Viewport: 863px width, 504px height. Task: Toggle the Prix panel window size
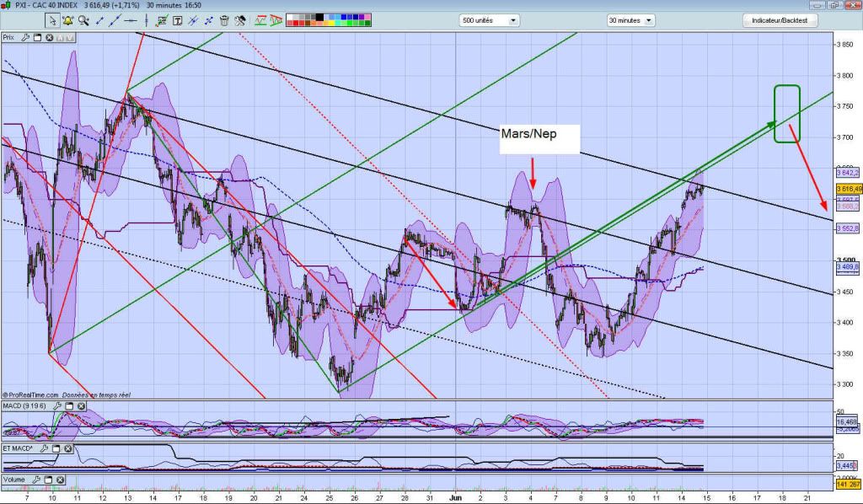coord(38,38)
